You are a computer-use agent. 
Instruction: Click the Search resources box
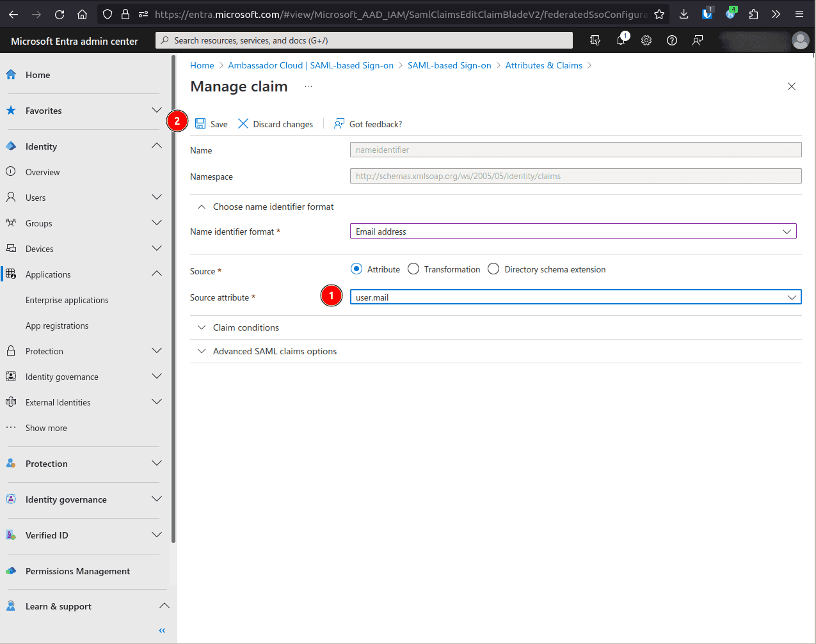tap(364, 40)
